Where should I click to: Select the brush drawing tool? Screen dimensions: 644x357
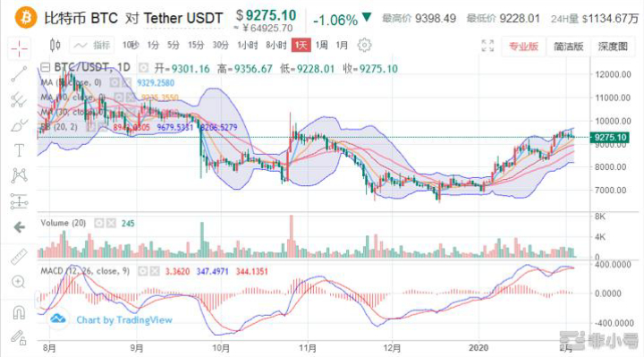click(19, 125)
